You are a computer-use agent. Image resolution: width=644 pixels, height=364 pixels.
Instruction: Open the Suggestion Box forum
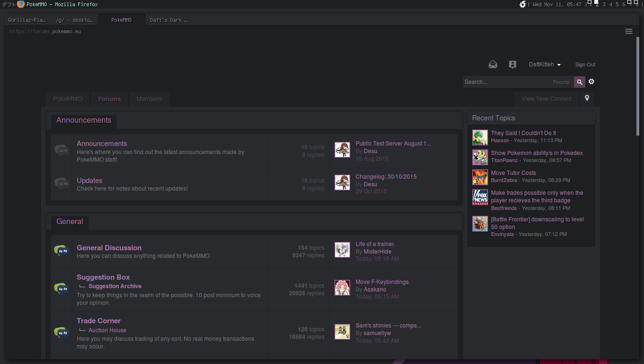tap(103, 277)
